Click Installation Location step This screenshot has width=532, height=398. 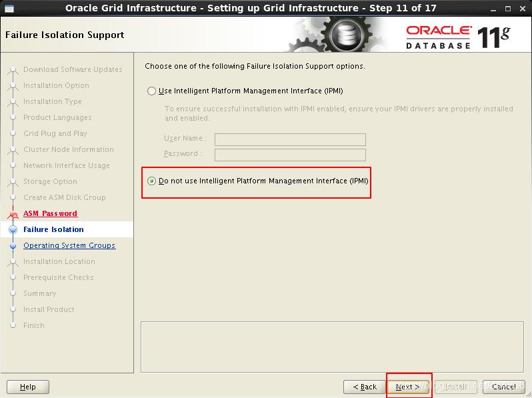59,261
